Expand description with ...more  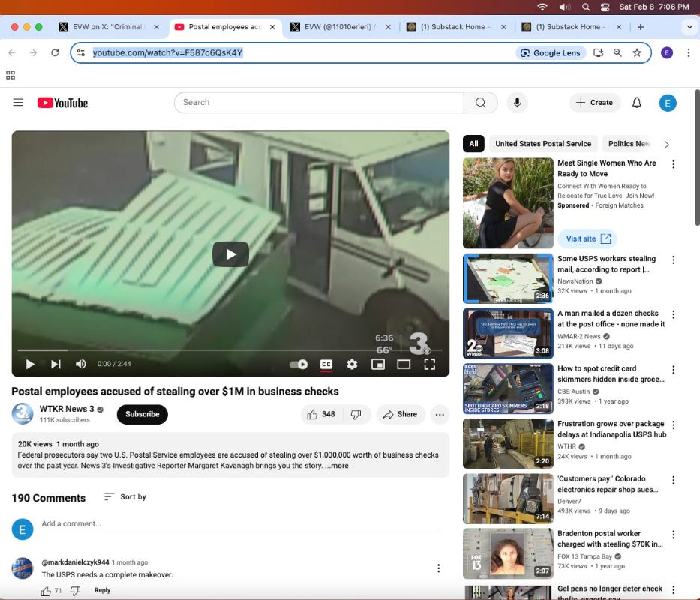[337, 466]
